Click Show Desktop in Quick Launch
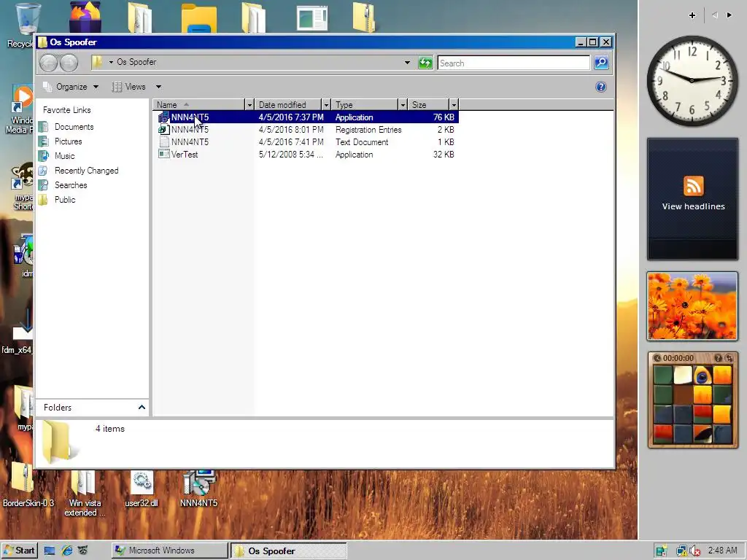This screenshot has height=560, width=747. click(x=50, y=551)
